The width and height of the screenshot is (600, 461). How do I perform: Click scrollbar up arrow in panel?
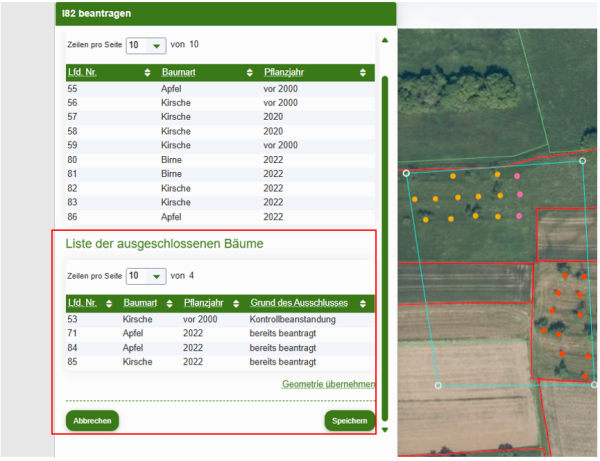(385, 40)
